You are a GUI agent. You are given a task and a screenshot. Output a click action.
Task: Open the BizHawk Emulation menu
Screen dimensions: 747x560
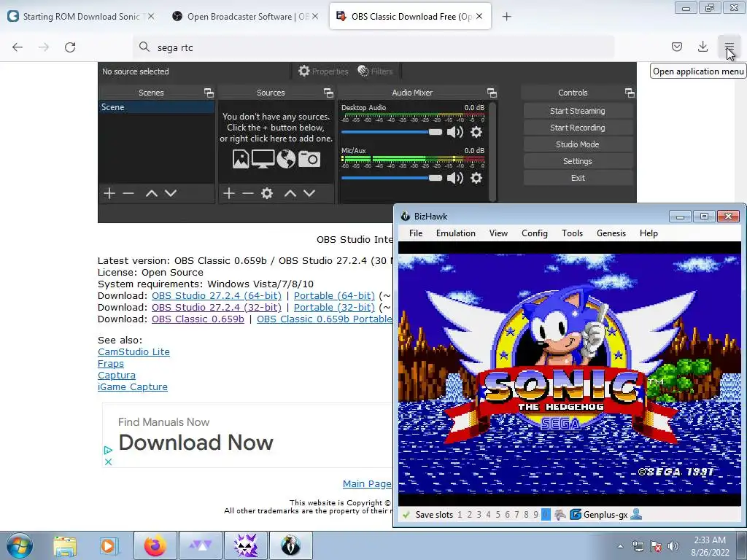point(455,233)
